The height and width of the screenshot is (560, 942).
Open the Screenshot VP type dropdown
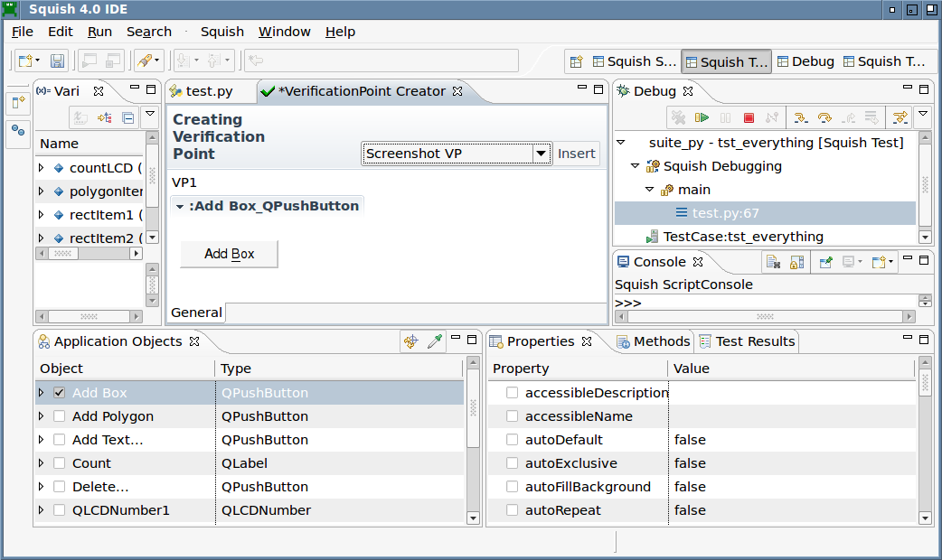[541, 154]
